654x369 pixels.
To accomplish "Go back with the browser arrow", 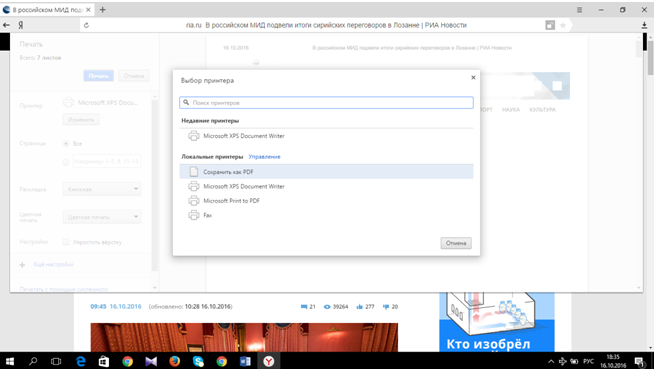I will (6, 25).
